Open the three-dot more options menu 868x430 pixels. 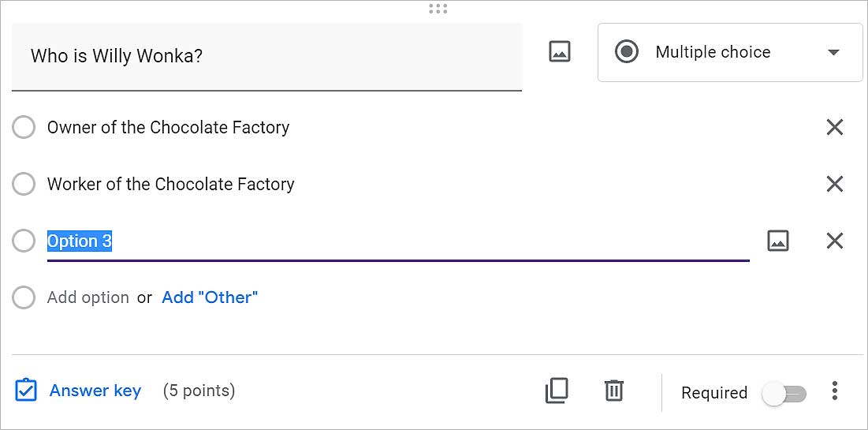click(x=835, y=391)
